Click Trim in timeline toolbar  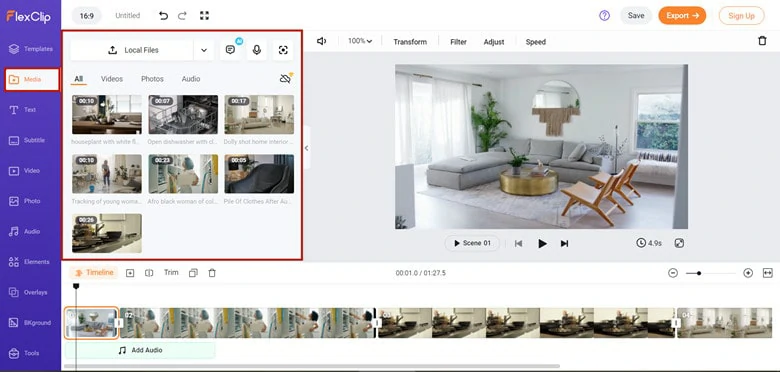[171, 273]
